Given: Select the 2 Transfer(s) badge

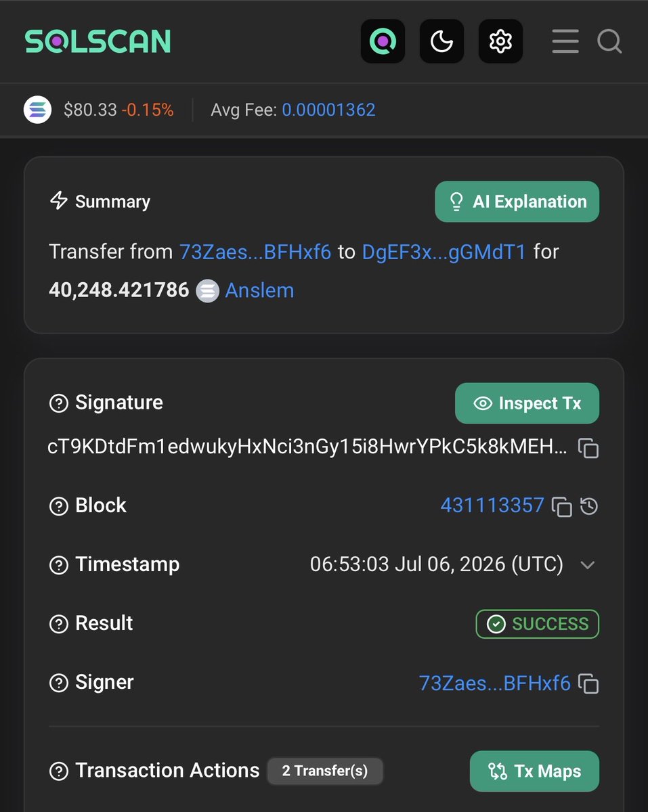Looking at the screenshot, I should [325, 771].
